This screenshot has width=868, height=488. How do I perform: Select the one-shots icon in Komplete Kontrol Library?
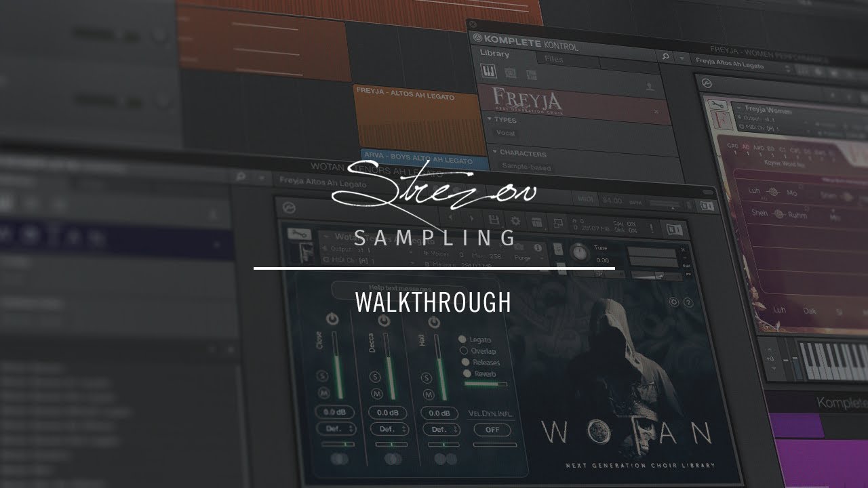pyautogui.click(x=532, y=73)
